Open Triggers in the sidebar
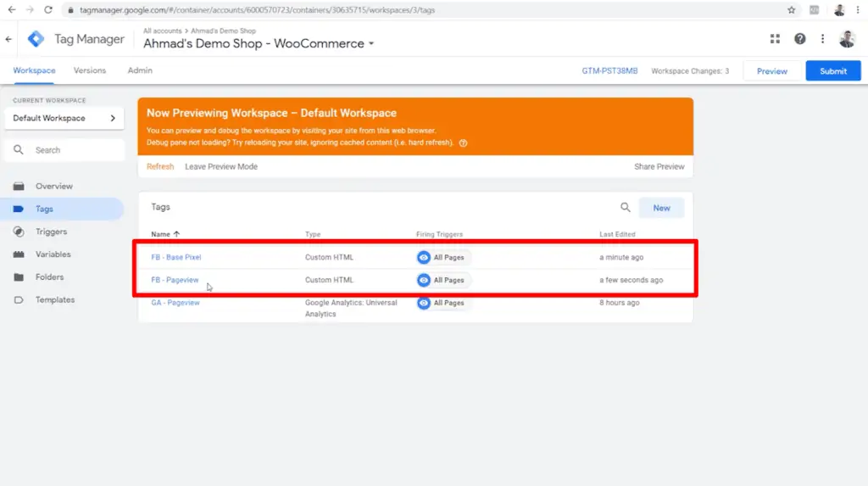This screenshot has height=486, width=868. point(51,232)
